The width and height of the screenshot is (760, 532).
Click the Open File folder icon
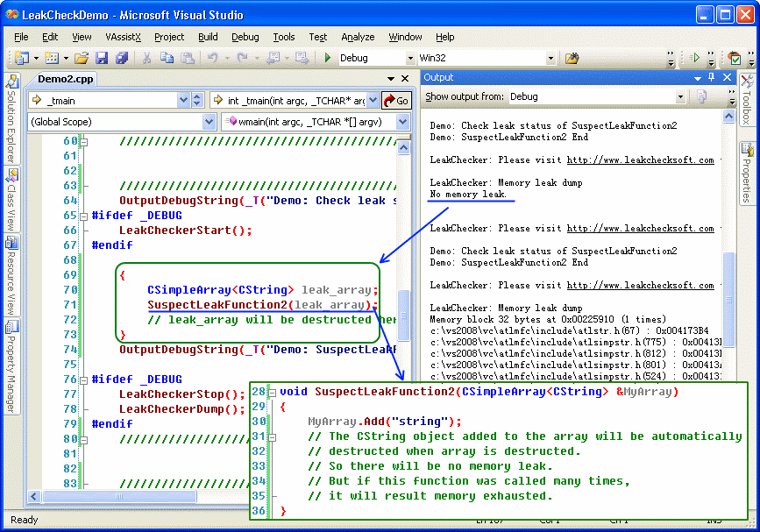[x=82, y=58]
